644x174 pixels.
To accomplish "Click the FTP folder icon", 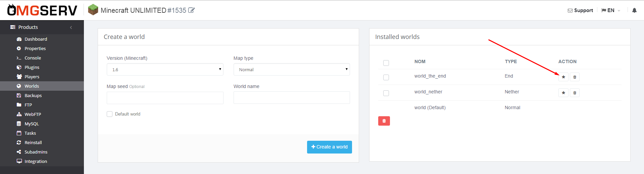I will click(x=19, y=105).
